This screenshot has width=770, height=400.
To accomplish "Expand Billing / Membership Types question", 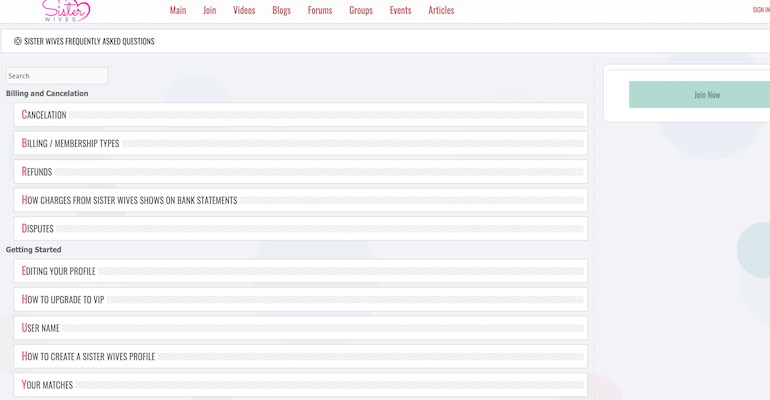I will click(70, 143).
